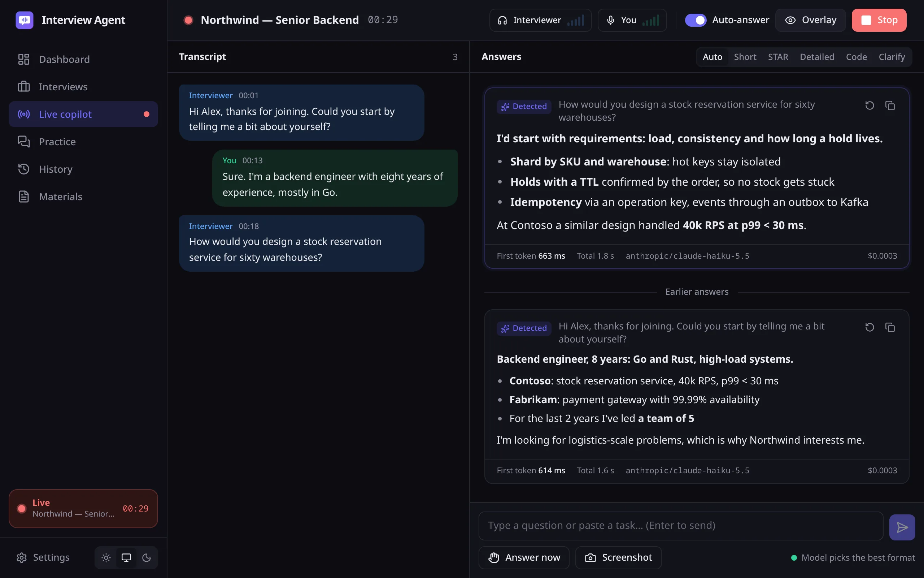Open Settings gear at bottom
924x578 pixels.
[43, 557]
